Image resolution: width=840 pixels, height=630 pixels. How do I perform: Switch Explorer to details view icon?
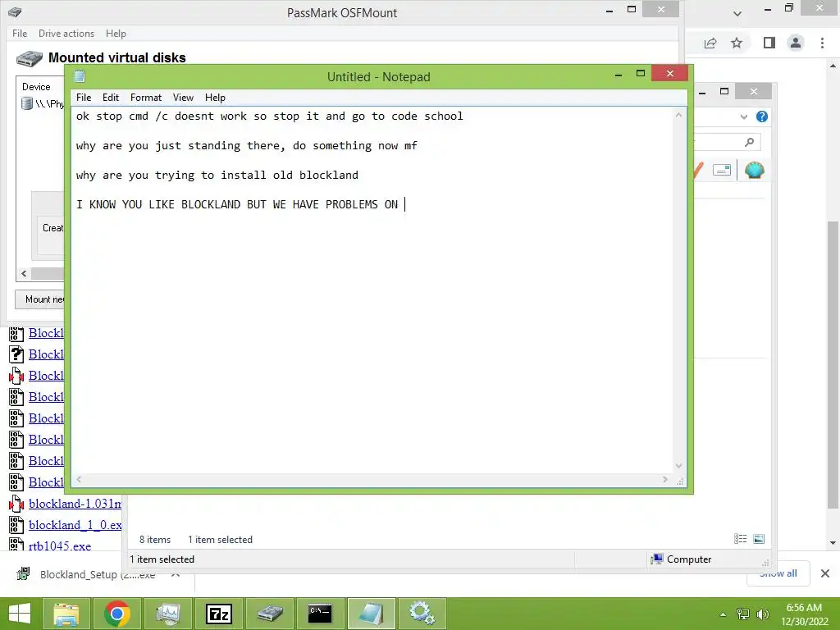[x=741, y=539]
